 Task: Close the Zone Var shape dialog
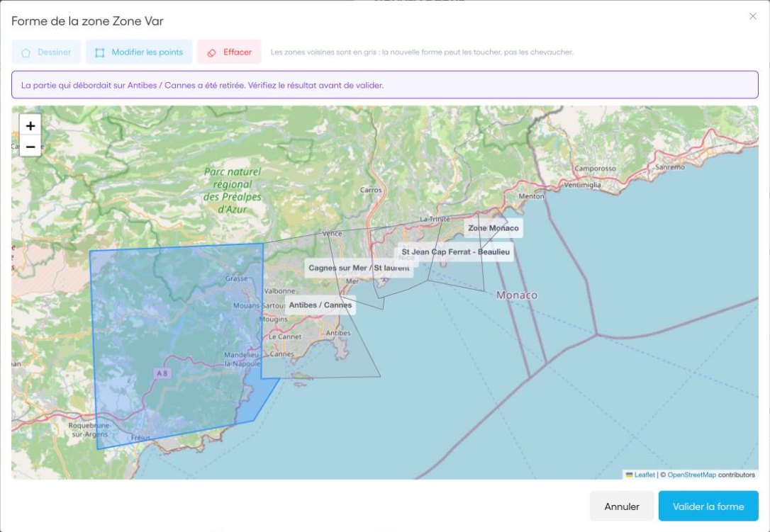[x=753, y=16]
